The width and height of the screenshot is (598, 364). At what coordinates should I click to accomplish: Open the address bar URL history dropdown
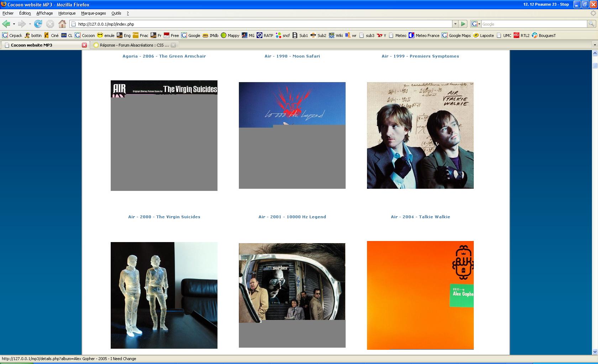455,24
